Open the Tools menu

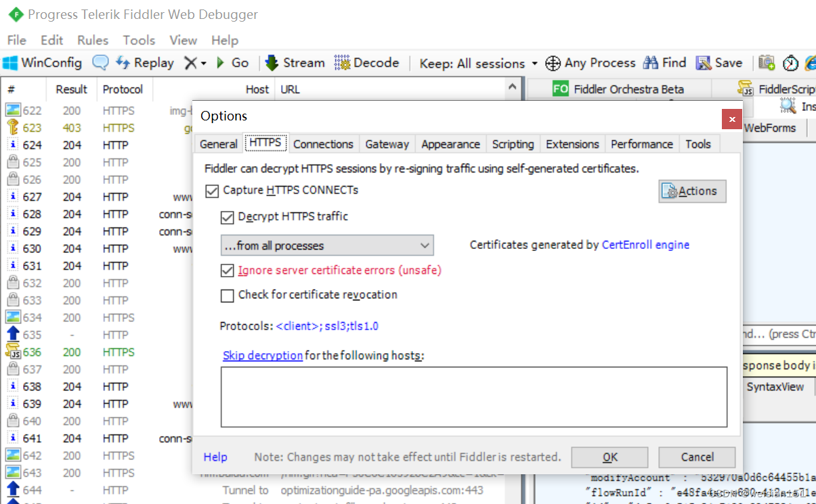click(x=139, y=40)
